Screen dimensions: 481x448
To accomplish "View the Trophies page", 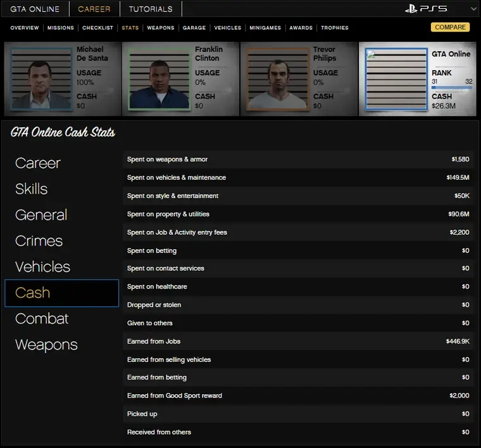I will [x=335, y=28].
